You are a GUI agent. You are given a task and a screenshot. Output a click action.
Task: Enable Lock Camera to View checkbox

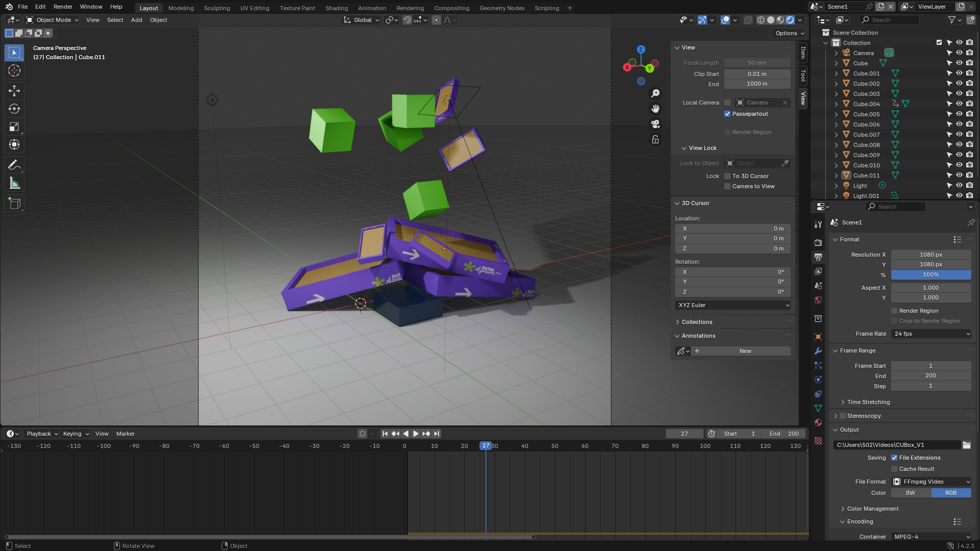727,186
